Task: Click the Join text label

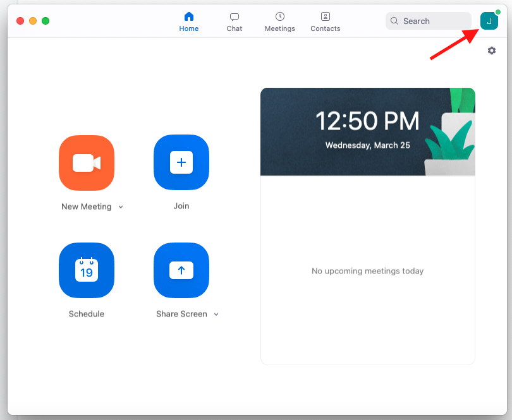Action: (181, 206)
